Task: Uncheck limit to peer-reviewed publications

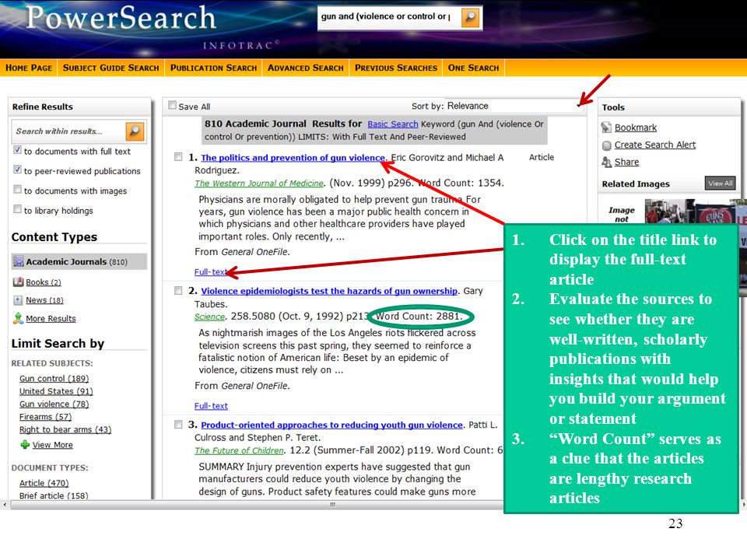Action: coord(18,170)
